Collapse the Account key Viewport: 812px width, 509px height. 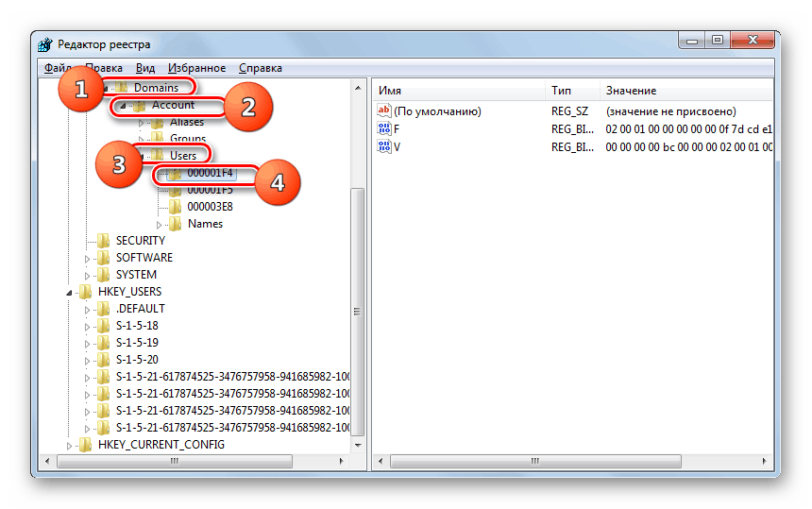pos(124,106)
